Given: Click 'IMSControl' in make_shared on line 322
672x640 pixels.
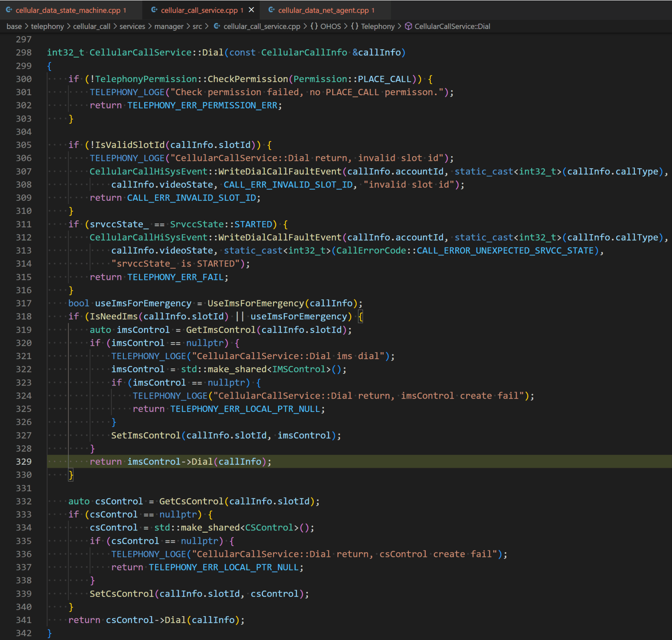Looking at the screenshot, I should coord(299,369).
